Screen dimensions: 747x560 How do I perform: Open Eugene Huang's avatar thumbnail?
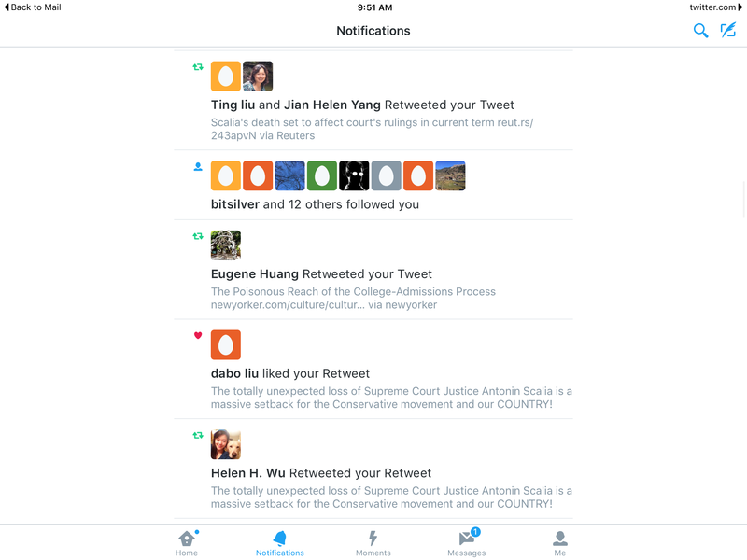(226, 245)
